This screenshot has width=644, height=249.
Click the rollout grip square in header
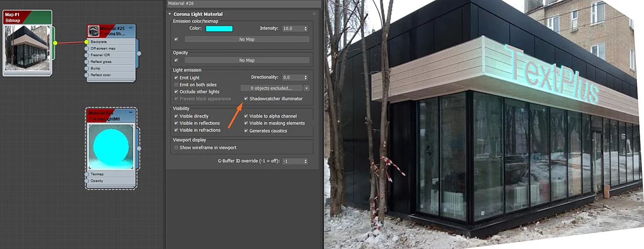pyautogui.click(x=314, y=14)
